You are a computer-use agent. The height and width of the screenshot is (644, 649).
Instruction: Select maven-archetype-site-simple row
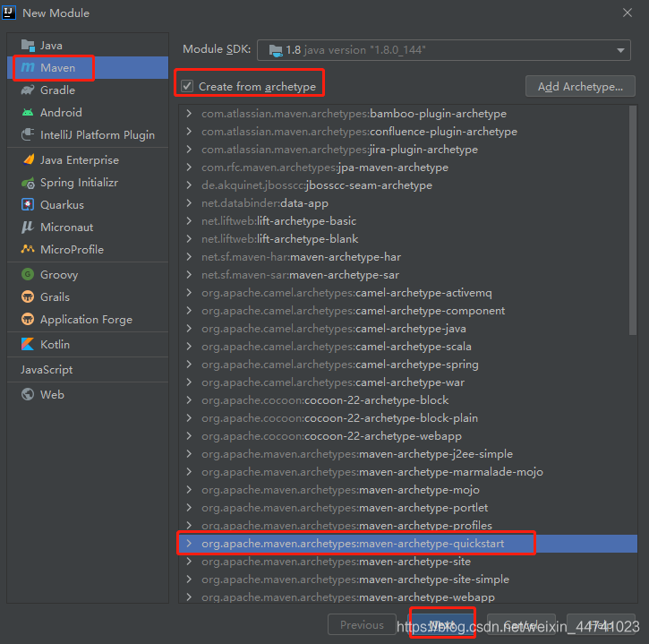[x=407, y=579]
